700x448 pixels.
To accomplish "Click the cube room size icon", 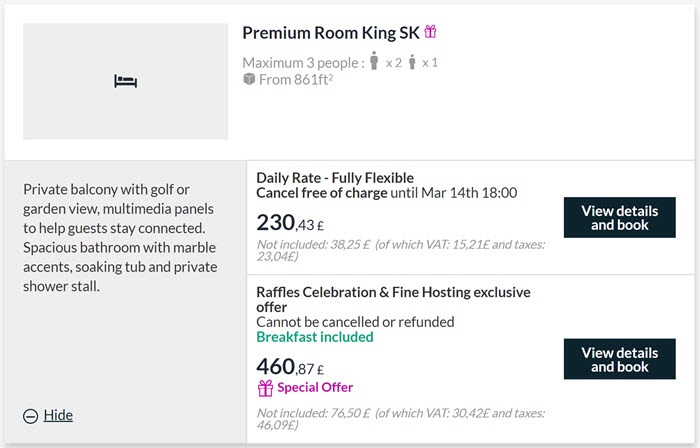I will (249, 79).
